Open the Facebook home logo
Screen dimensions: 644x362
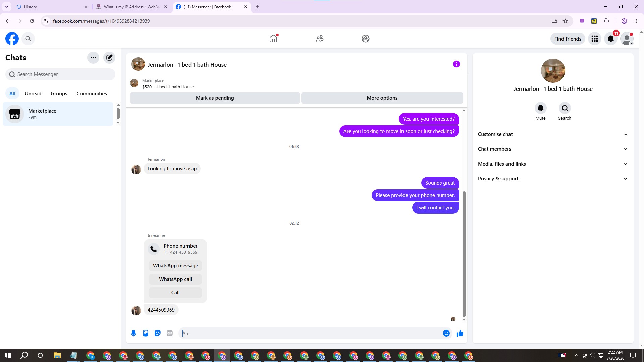12,39
